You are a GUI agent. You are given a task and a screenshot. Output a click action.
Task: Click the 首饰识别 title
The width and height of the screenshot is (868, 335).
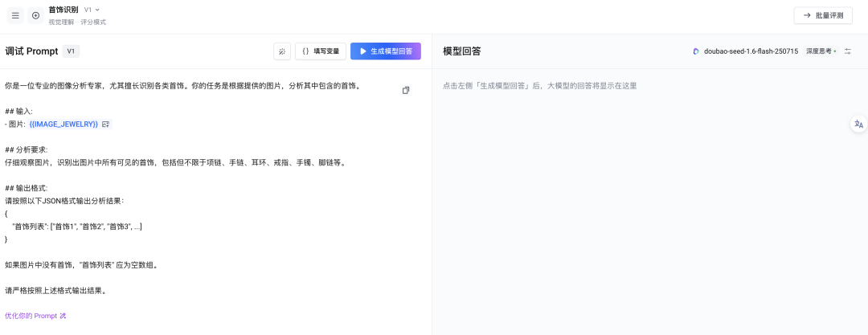tap(63, 10)
